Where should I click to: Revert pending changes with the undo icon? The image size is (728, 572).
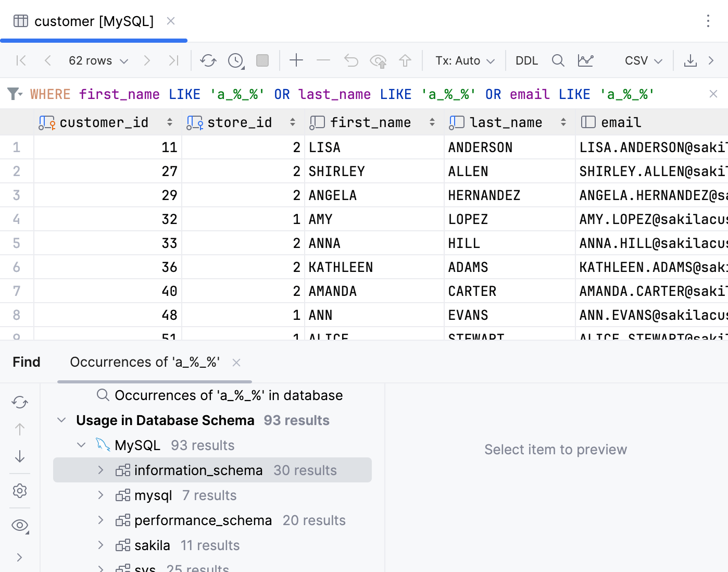coord(351,60)
